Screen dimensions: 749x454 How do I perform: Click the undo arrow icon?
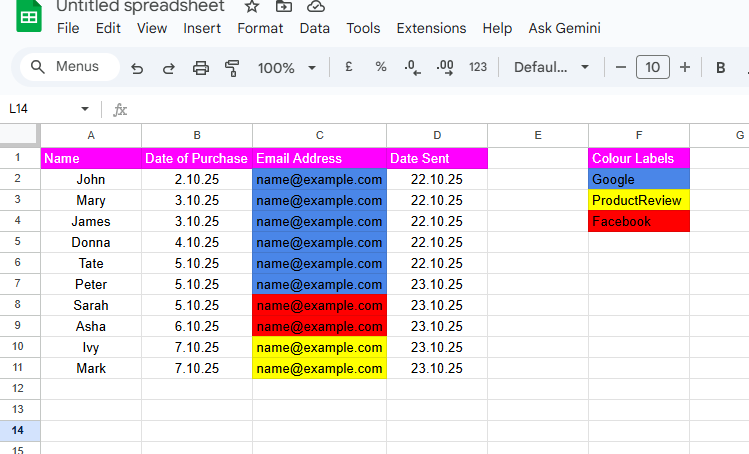137,68
